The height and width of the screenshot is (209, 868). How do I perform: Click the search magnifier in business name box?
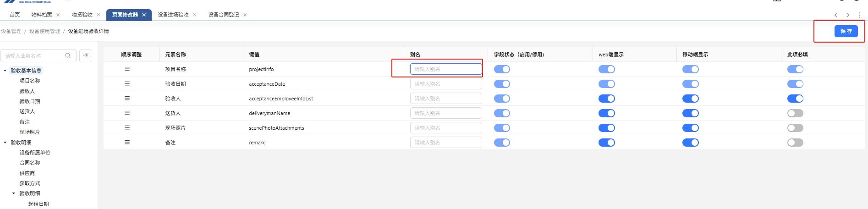point(68,56)
